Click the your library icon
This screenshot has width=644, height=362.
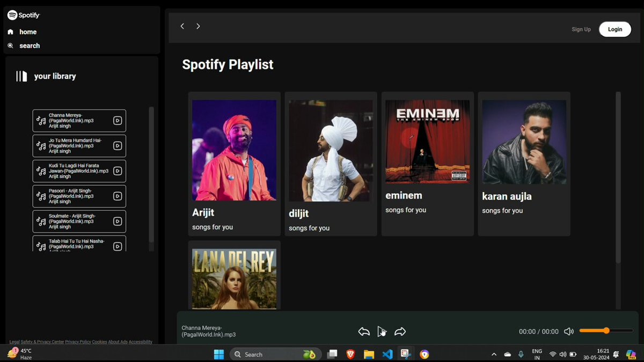point(21,76)
